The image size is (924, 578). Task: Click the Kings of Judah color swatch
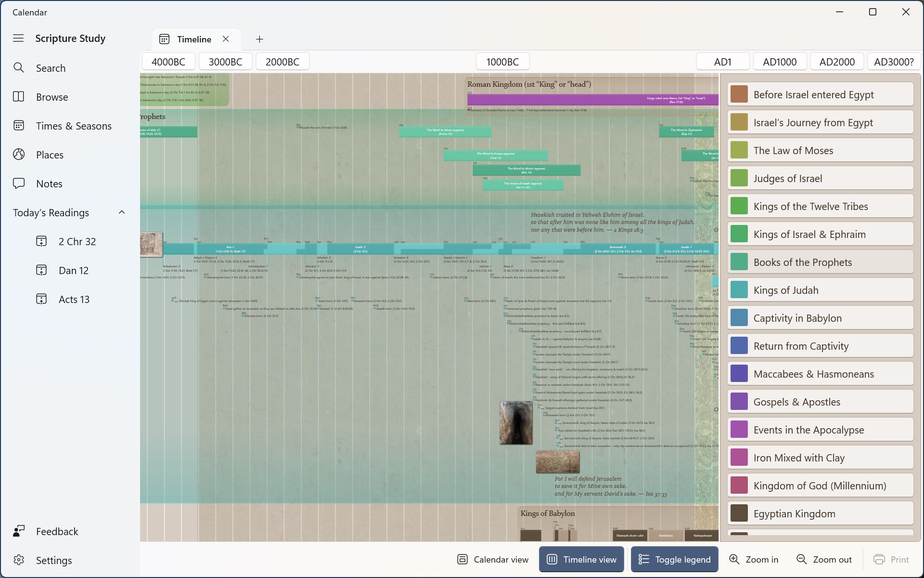(740, 289)
